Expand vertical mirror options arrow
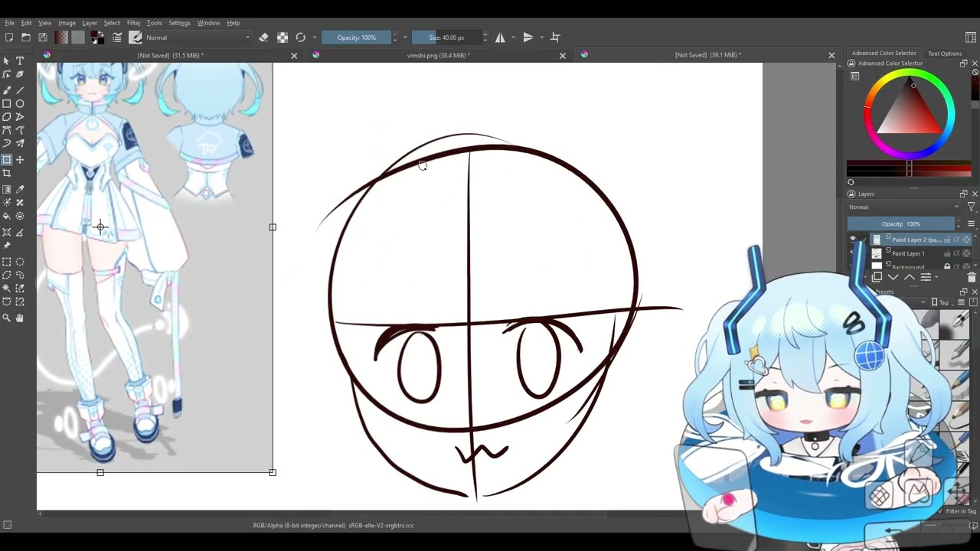Viewport: 980px width, 551px height. click(541, 37)
